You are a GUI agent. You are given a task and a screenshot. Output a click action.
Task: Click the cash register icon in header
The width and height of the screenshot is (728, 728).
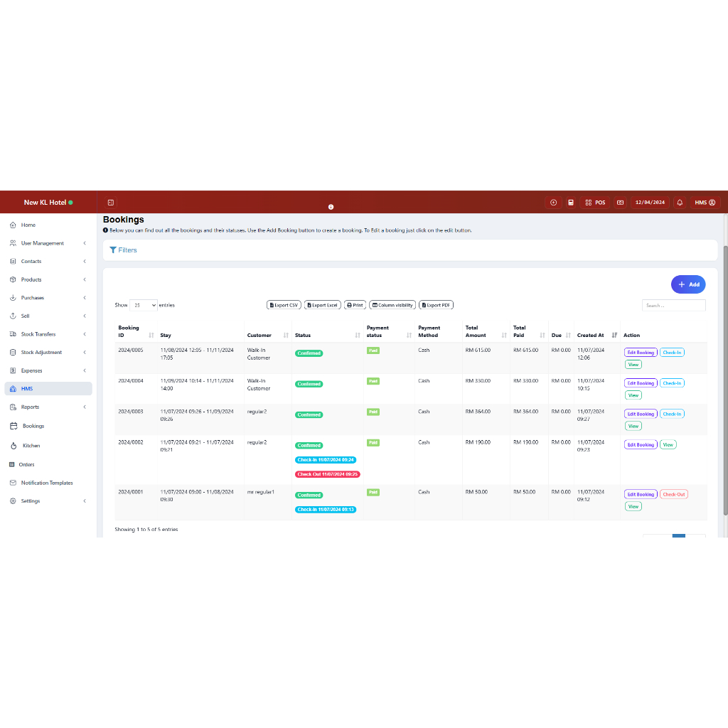coord(620,203)
